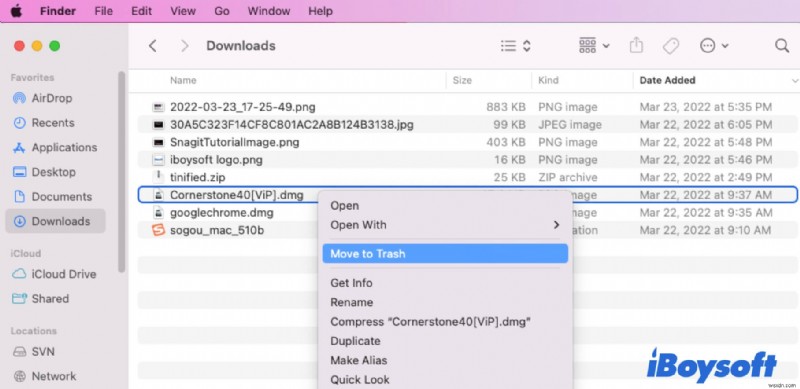Click the AirDrop sidebar icon

(19, 98)
